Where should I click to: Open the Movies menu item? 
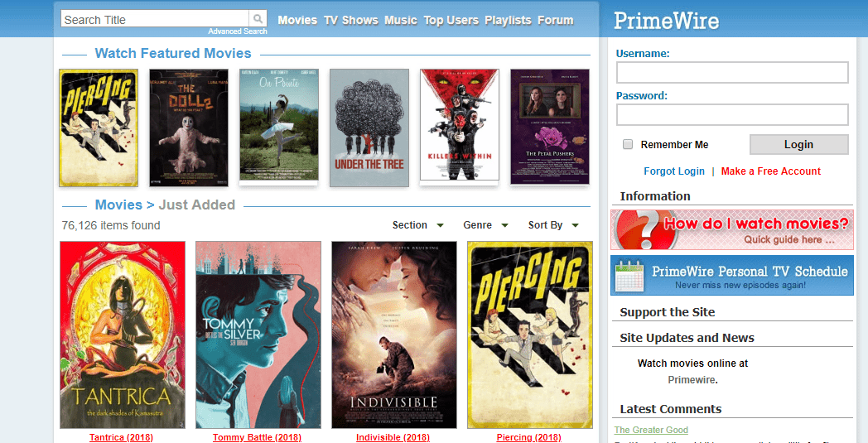[x=297, y=20]
